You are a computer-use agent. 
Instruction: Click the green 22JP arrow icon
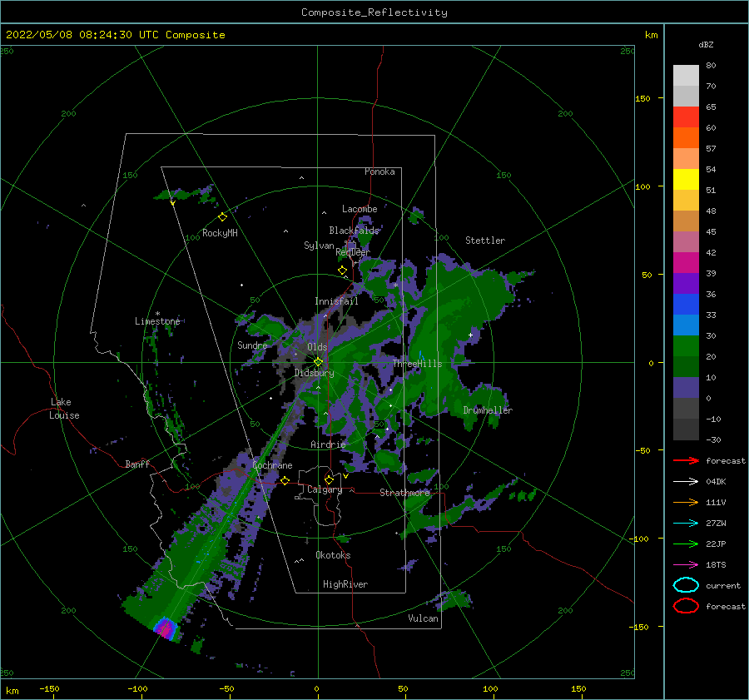click(686, 544)
